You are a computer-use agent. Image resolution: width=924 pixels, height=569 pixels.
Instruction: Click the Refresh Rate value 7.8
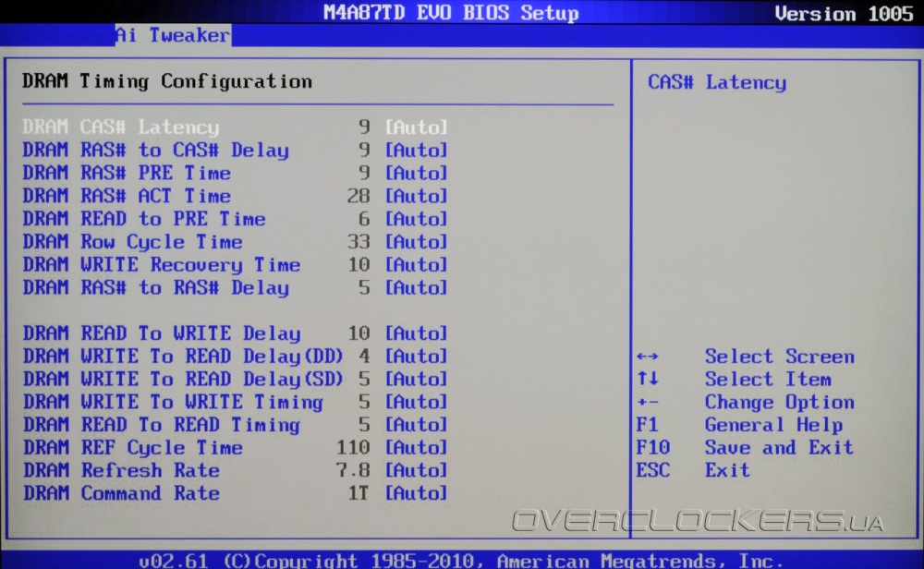[352, 470]
